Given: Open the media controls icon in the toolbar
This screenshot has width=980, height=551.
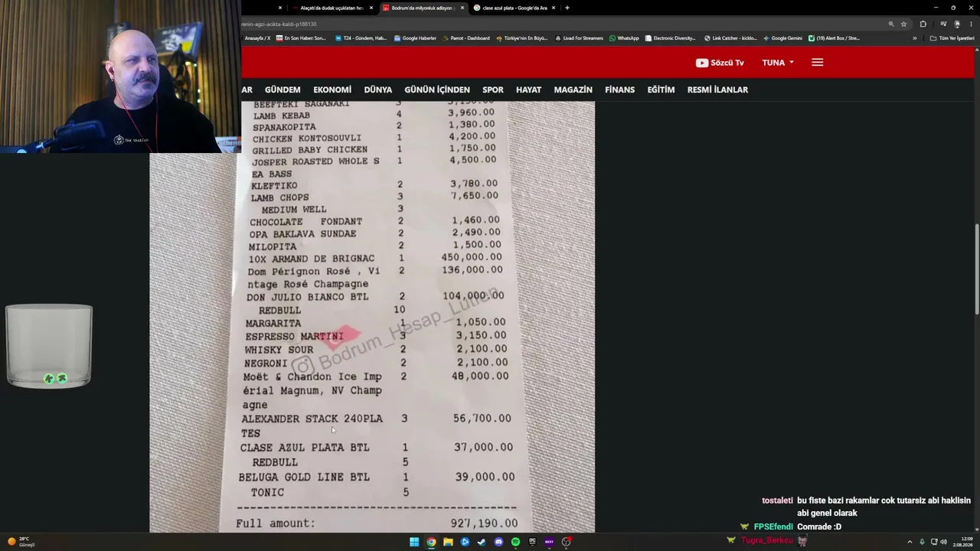Looking at the screenshot, I should pos(943,24).
